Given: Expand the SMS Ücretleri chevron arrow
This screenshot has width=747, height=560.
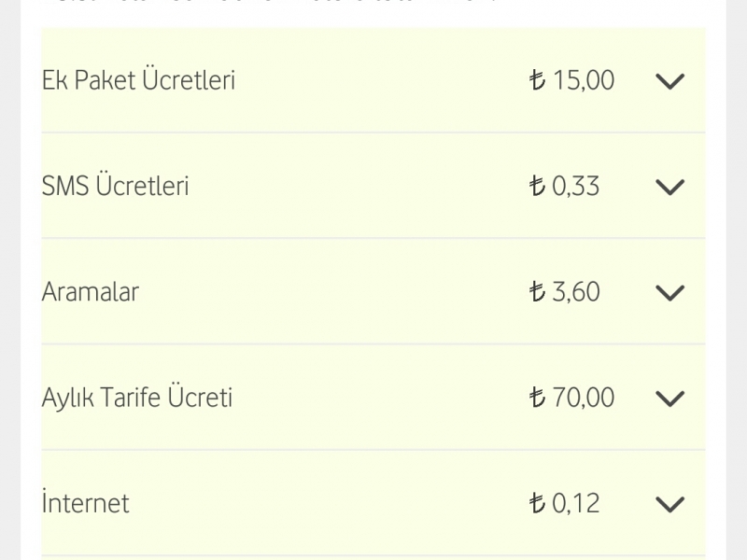Looking at the screenshot, I should click(x=669, y=188).
